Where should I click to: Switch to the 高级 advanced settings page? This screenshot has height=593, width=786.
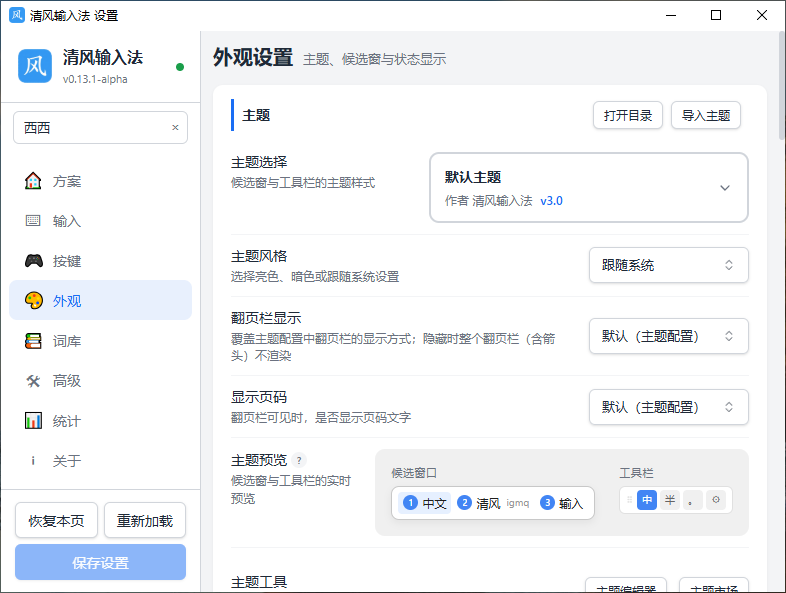pyautogui.click(x=100, y=381)
